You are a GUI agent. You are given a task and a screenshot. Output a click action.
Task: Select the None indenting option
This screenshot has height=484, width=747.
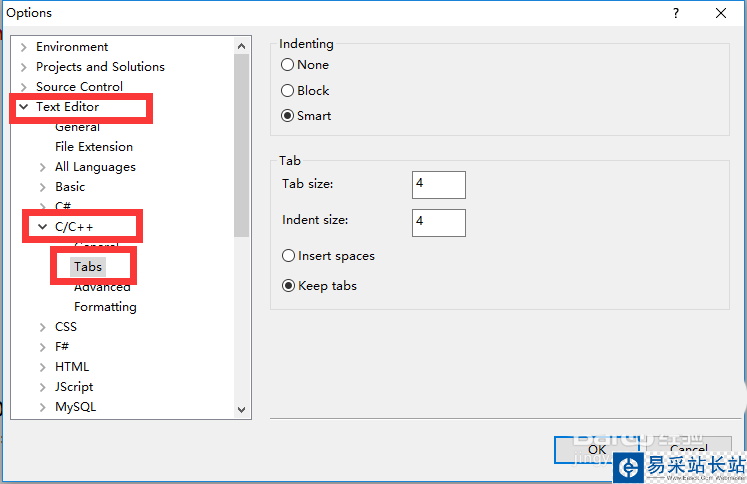pos(288,65)
